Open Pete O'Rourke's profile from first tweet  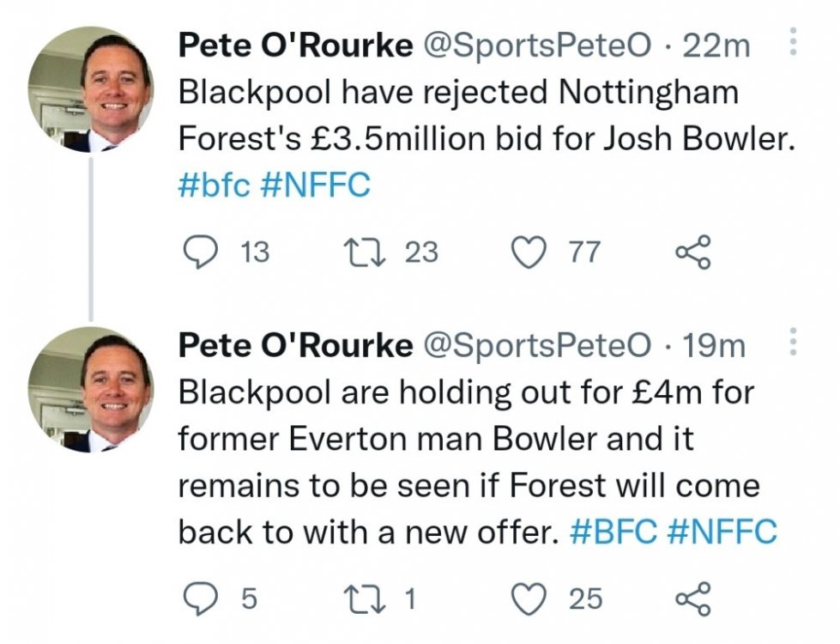pos(294,46)
